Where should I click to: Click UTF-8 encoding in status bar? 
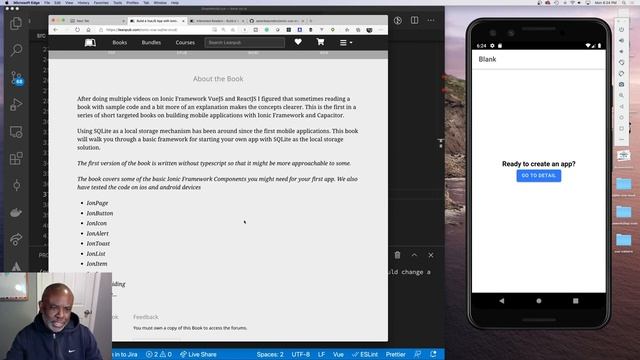[x=300, y=354]
